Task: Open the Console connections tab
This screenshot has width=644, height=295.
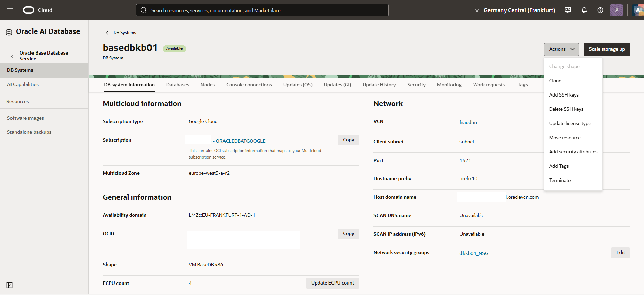Action: [x=249, y=85]
